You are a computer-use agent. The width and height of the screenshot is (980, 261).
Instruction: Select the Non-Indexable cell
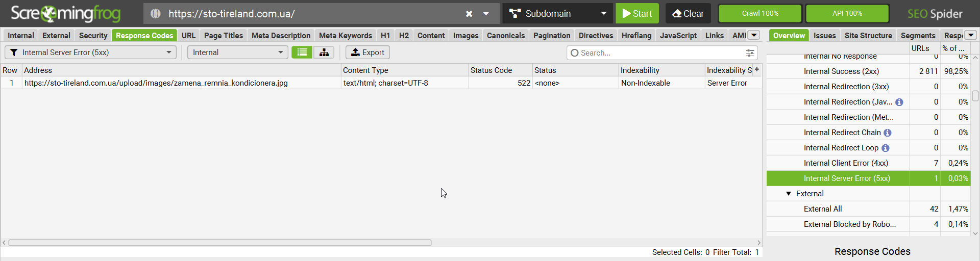tap(661, 83)
